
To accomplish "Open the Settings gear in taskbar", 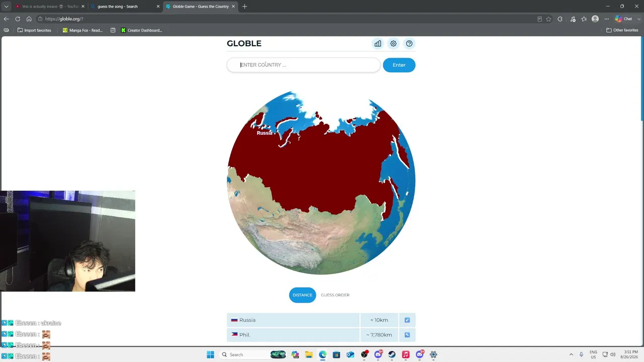I will (x=433, y=354).
